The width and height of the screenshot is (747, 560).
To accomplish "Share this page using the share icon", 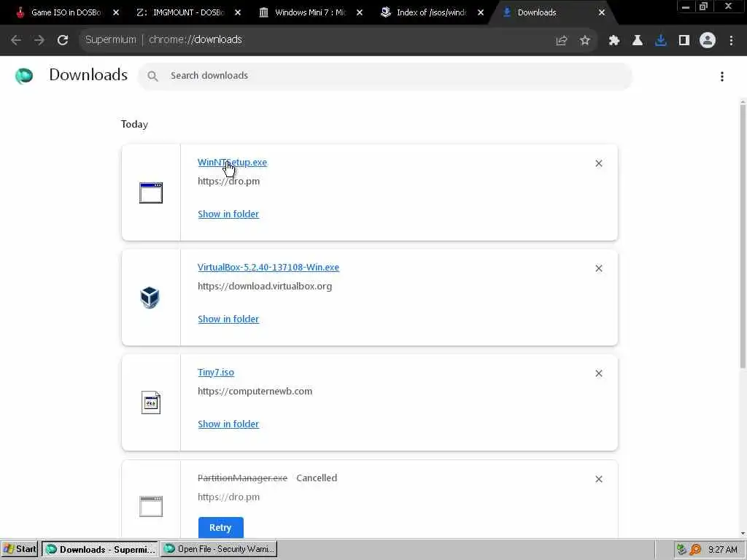I will [562, 41].
